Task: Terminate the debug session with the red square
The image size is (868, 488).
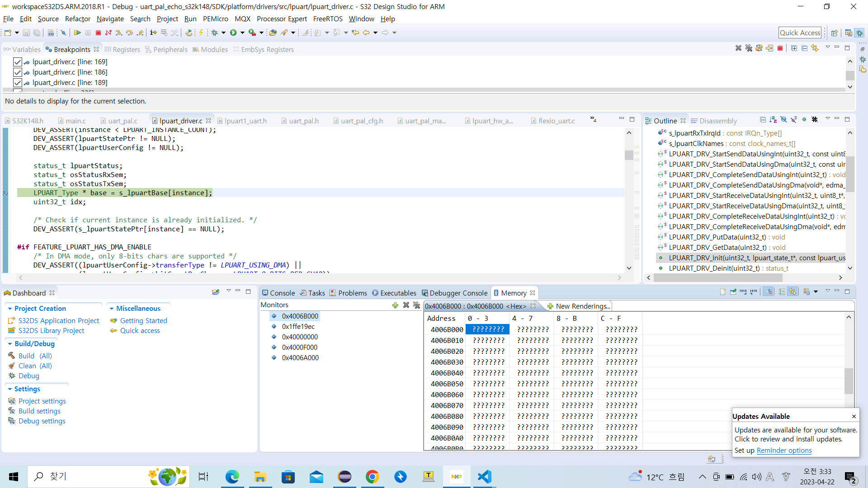Action: pos(98,33)
